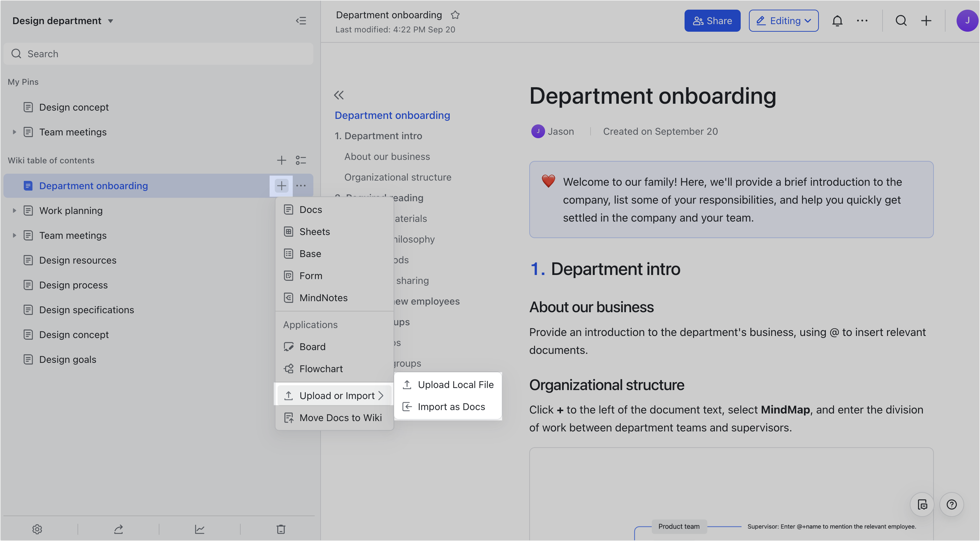Open the notifications bell
The height and width of the screenshot is (541, 980).
click(x=837, y=21)
